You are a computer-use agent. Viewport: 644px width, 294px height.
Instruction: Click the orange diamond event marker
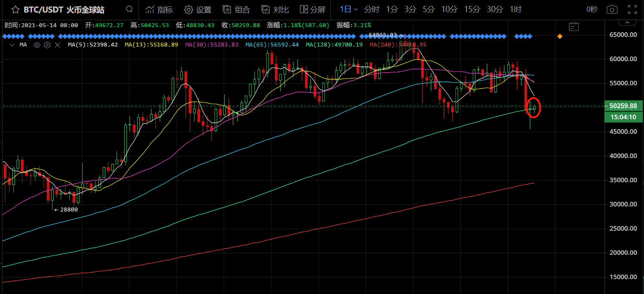pyautogui.click(x=560, y=37)
